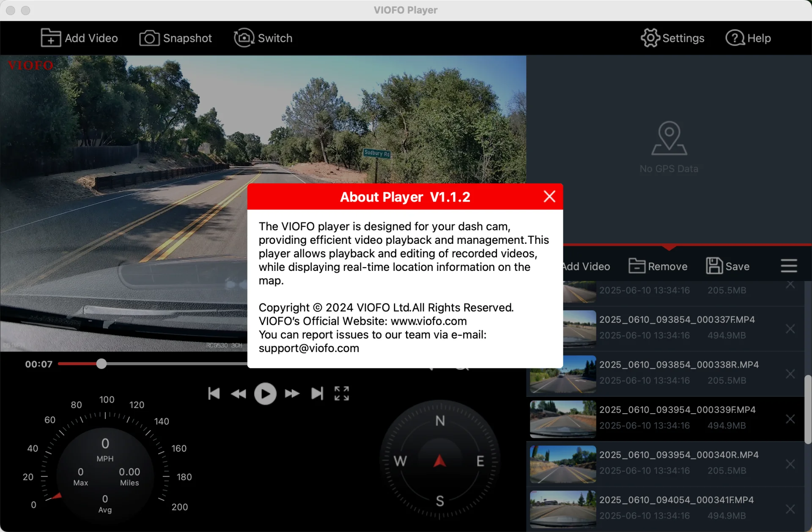Open thumbnail of 2025_0610_093854_000338R.MP4
The width and height of the screenshot is (812, 532).
coord(563,374)
